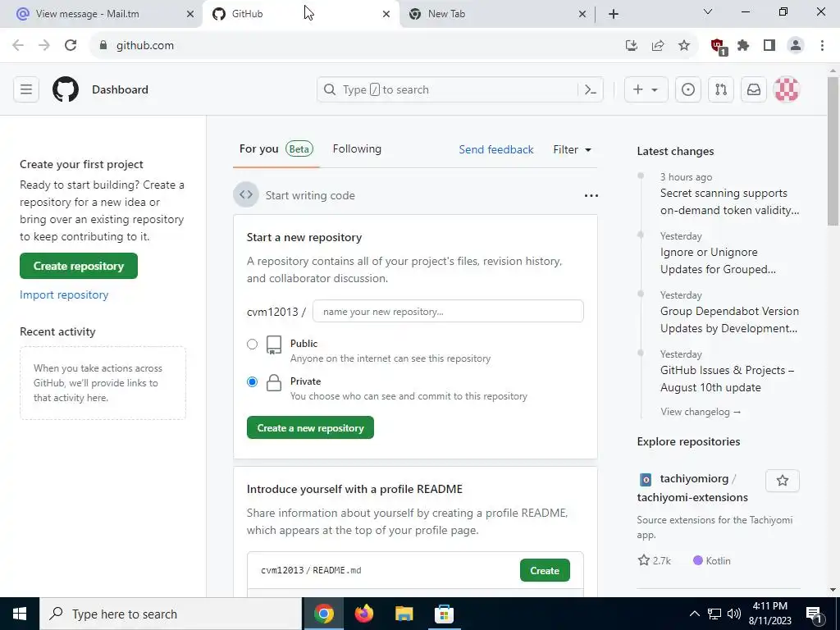Open a new browser tab
Viewport: 840px width, 630px height.
click(x=614, y=14)
